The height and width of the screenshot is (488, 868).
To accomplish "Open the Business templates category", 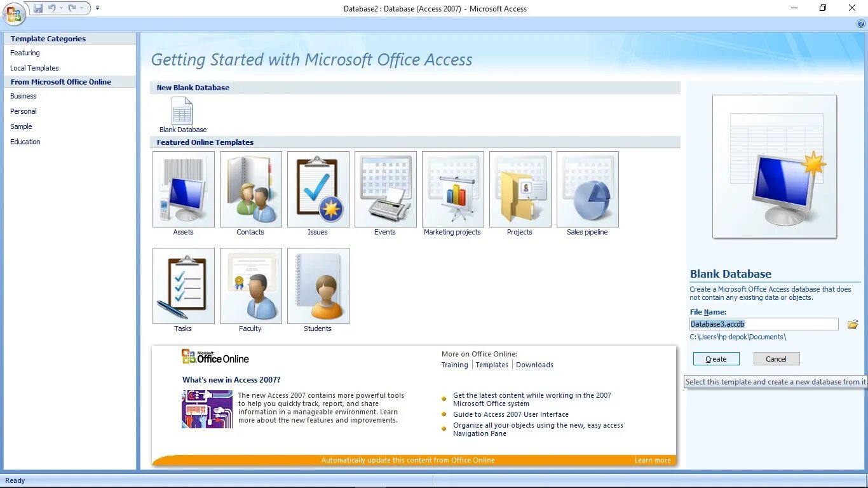I will pos(24,96).
